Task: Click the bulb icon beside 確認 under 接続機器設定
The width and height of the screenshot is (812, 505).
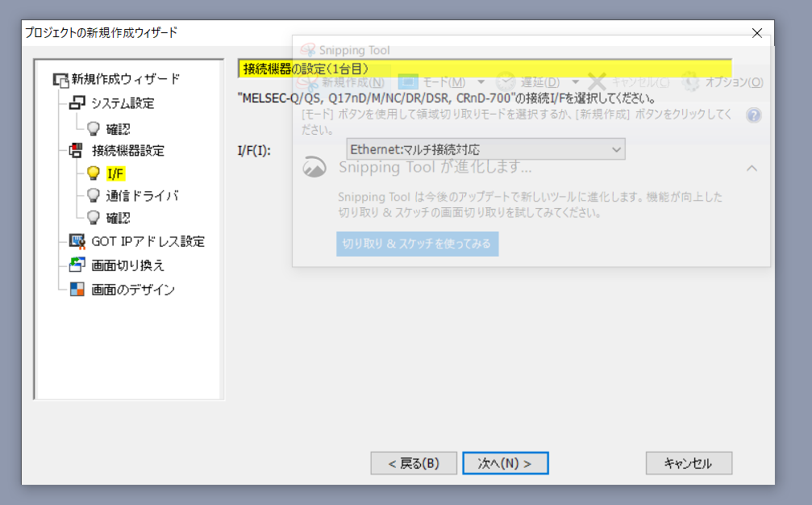Action: [94, 218]
